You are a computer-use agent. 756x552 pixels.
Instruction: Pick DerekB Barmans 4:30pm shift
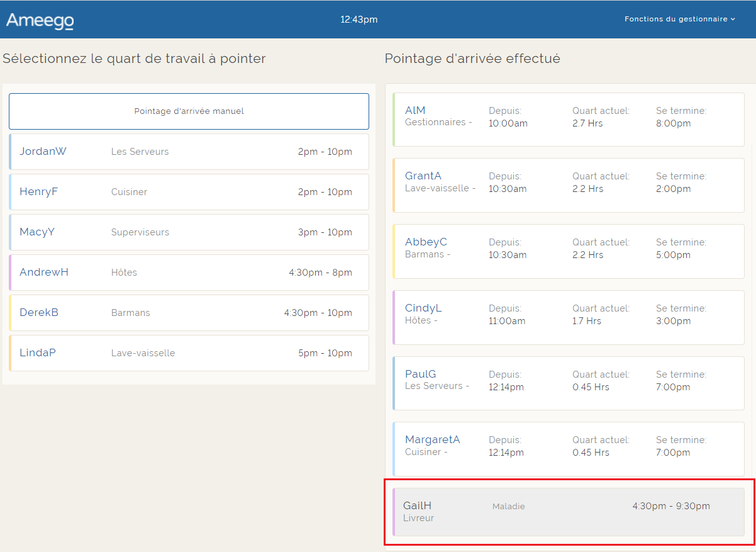(x=189, y=313)
